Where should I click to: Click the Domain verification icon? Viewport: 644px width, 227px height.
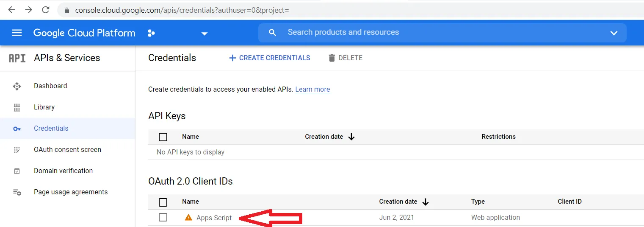point(17,171)
